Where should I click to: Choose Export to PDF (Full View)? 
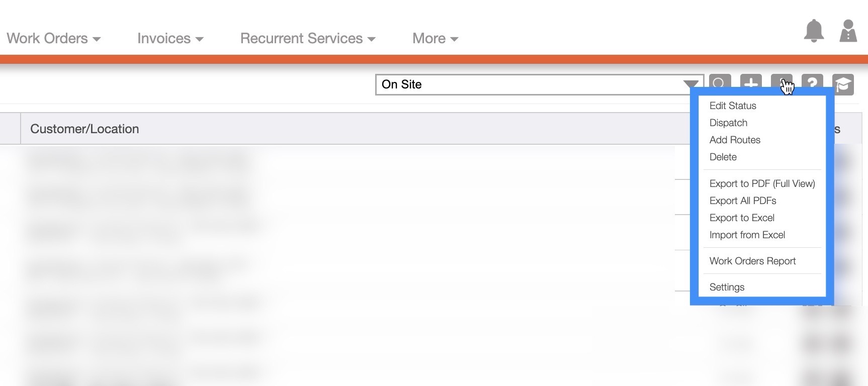[x=762, y=183]
